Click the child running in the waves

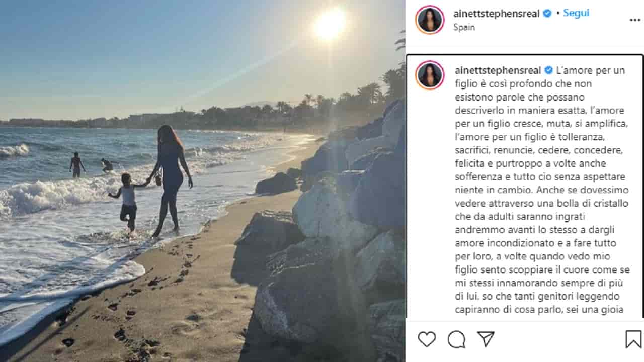pos(128,203)
